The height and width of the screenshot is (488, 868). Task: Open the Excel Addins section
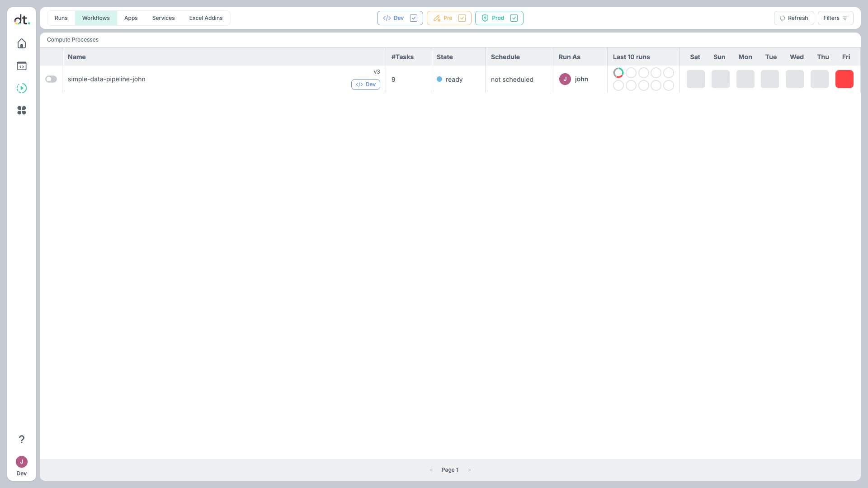206,18
